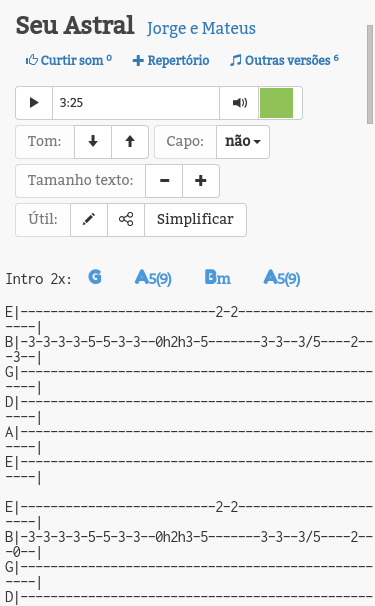
Task: Click the page vertical scrollbar
Action: [370, 75]
